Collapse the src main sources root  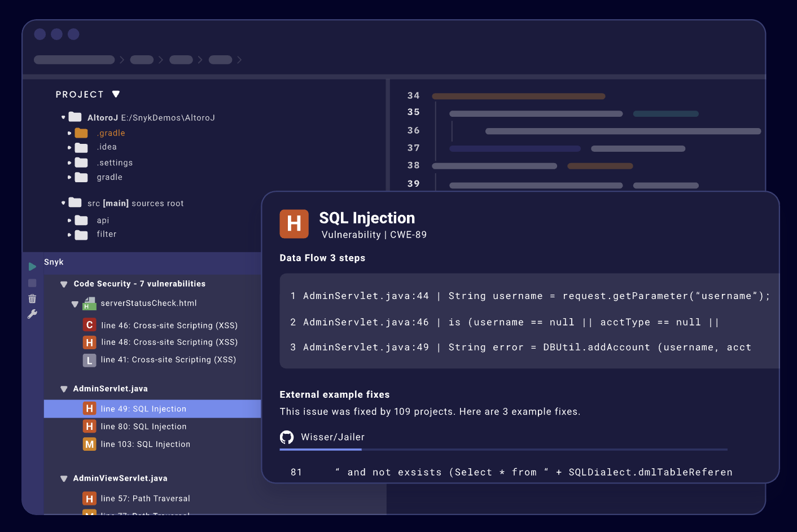coord(63,203)
